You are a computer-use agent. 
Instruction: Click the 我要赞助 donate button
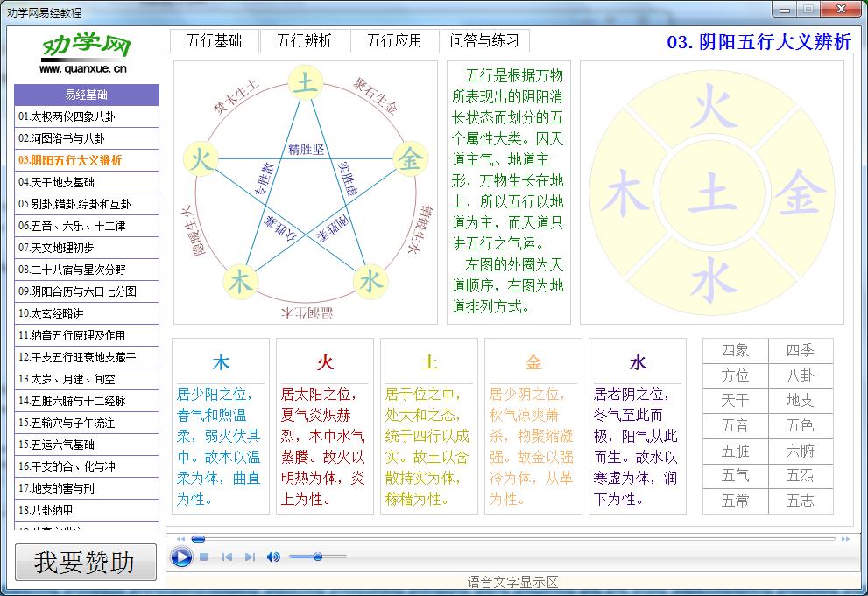pos(85,562)
